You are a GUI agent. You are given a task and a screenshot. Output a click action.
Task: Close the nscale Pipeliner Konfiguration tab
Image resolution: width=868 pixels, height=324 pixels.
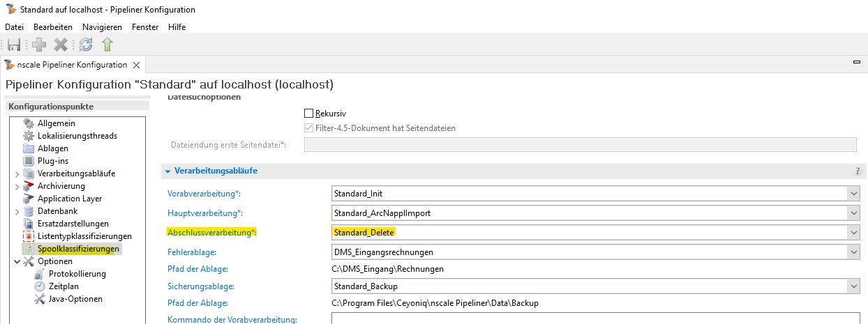[137, 65]
